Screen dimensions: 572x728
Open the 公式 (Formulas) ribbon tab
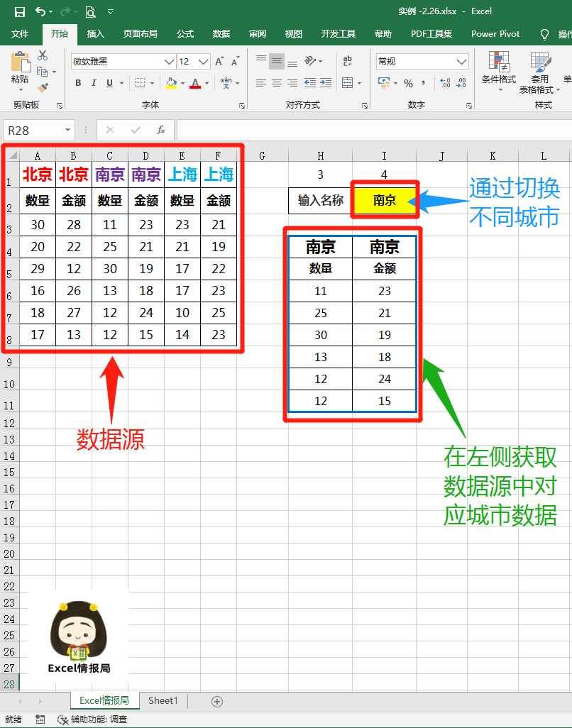point(185,34)
